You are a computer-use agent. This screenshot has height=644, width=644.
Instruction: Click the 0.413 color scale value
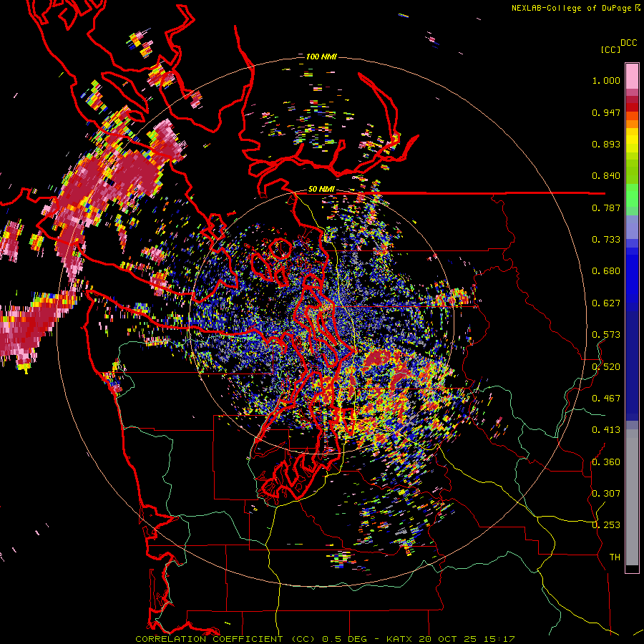click(x=606, y=430)
